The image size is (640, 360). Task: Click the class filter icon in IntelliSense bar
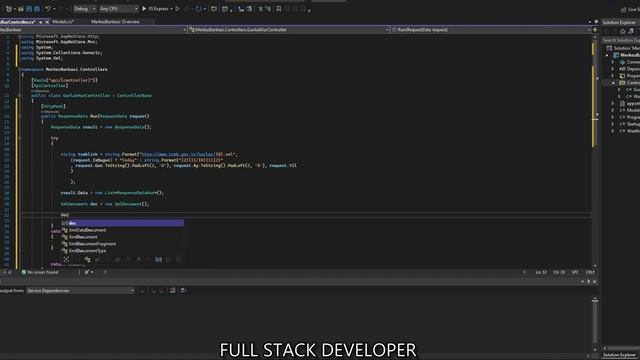coord(87,260)
